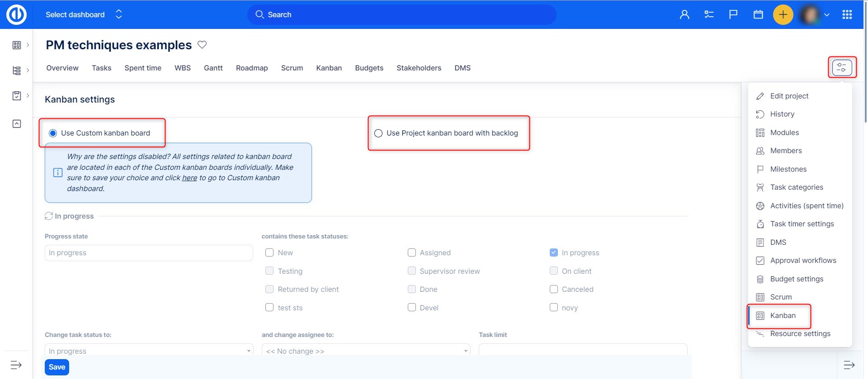The width and height of the screenshot is (868, 379).
Task: Open the change assignee No change dropdown
Action: tap(365, 351)
